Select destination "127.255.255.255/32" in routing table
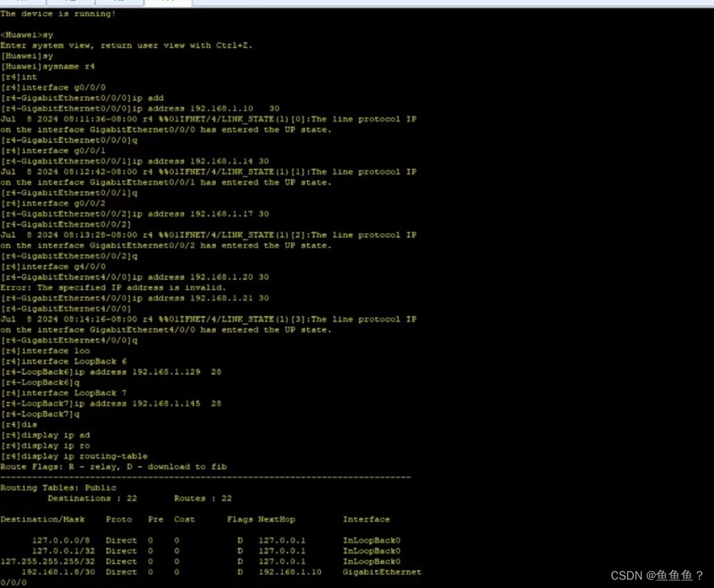The width and height of the screenshot is (714, 588). coord(48,561)
